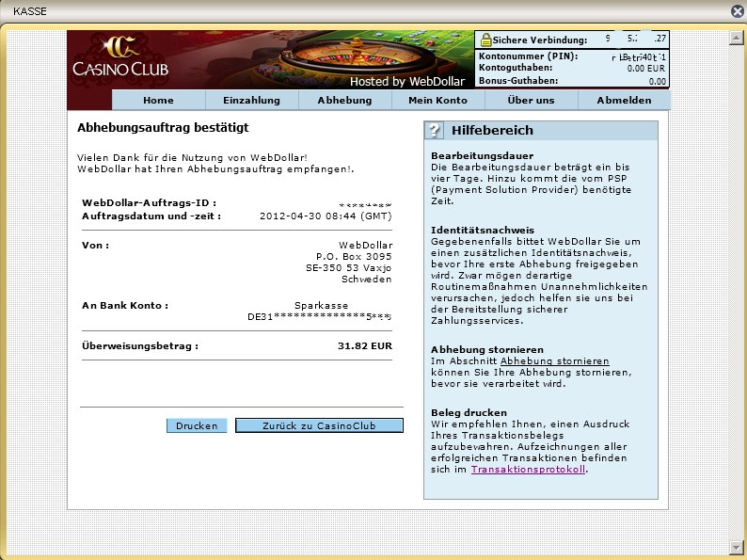This screenshot has width=747, height=560.
Task: Click the Überweisungsbetrag label
Action: (x=140, y=346)
